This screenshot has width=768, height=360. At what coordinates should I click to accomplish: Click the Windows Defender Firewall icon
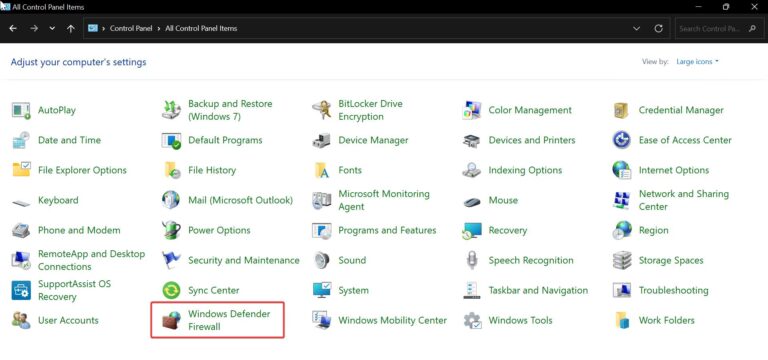[171, 320]
